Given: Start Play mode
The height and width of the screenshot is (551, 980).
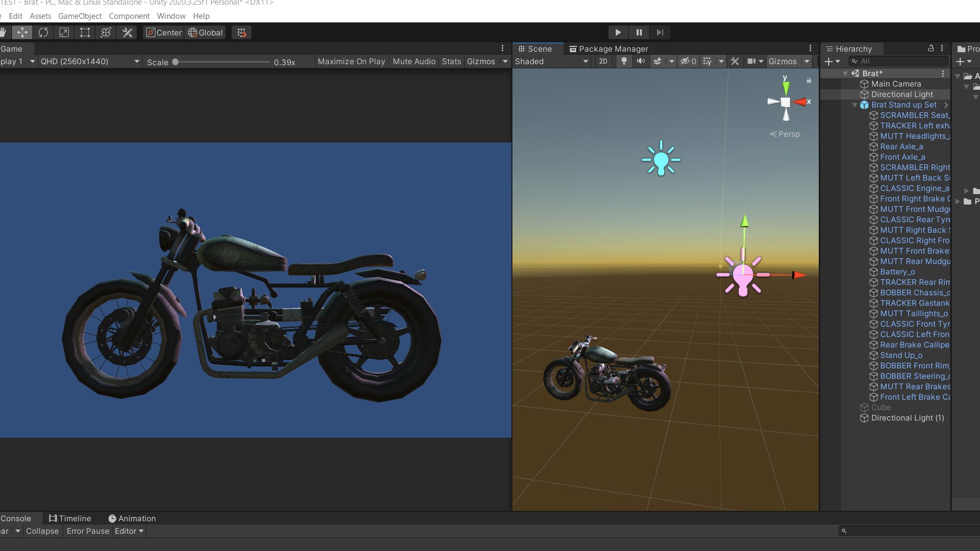Looking at the screenshot, I should point(618,32).
